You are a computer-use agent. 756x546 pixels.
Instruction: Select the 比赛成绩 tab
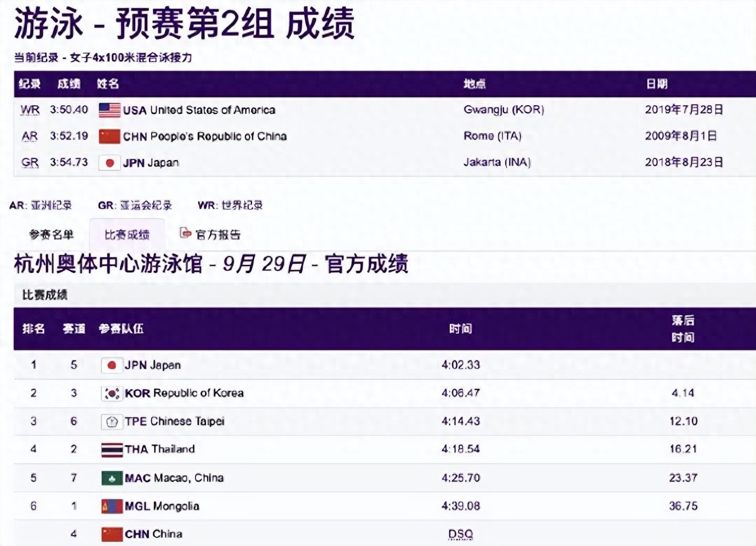coord(127,235)
